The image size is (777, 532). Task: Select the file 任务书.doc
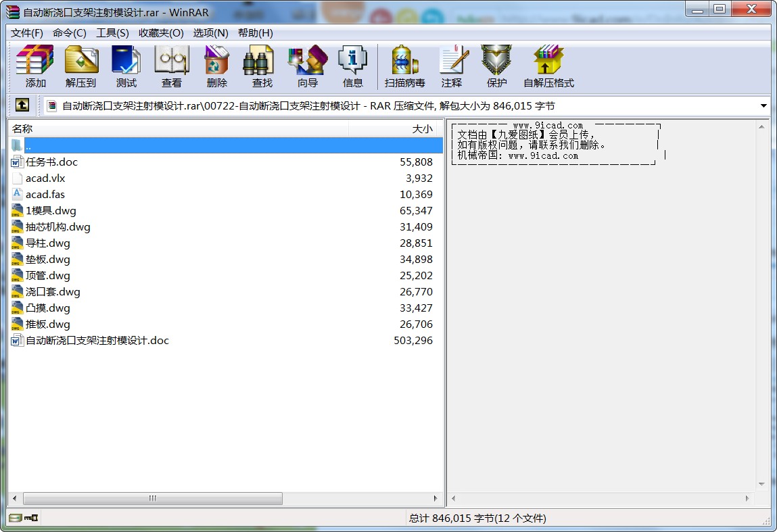tap(51, 162)
